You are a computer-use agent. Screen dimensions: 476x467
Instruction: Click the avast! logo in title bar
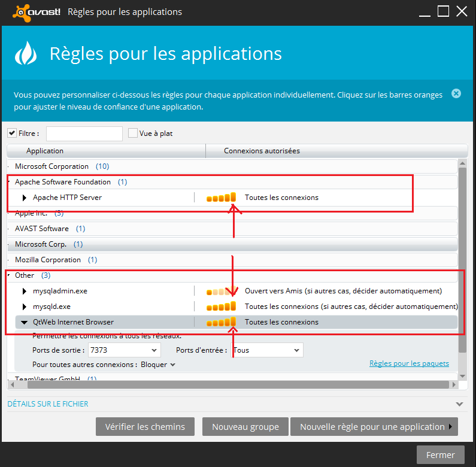tap(37, 13)
